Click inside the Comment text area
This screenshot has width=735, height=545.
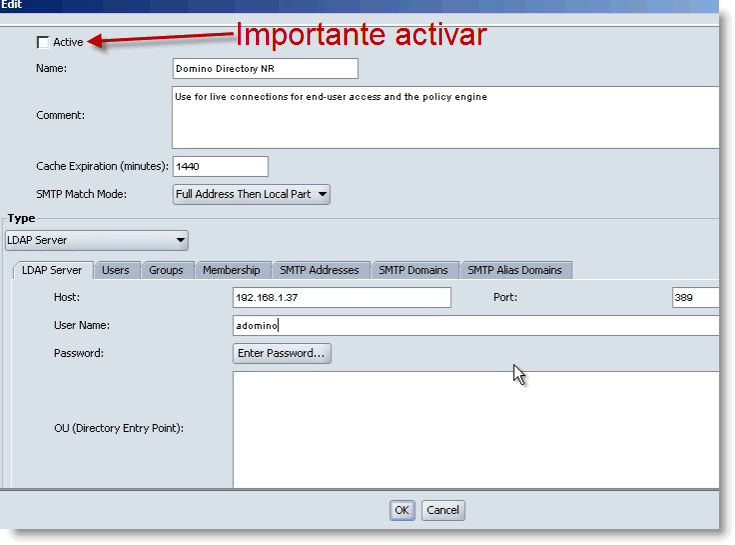point(445,117)
